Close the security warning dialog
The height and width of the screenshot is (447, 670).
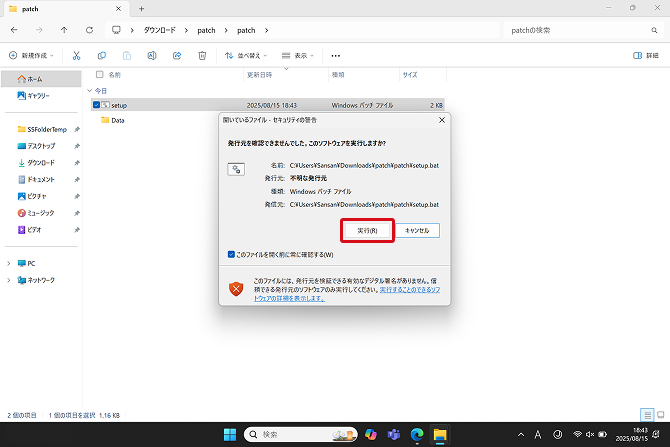click(442, 120)
